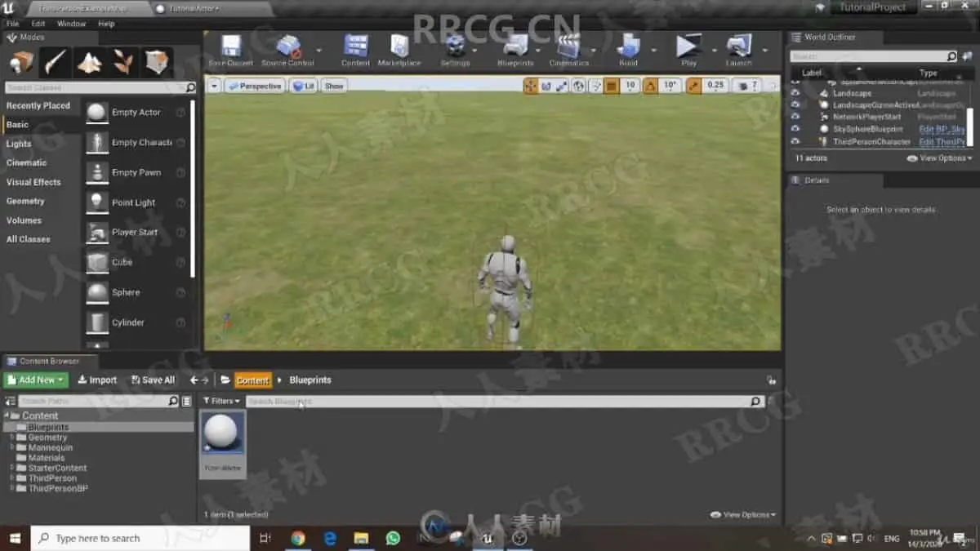This screenshot has height=551, width=980.
Task: Open Filters dropdown in Content Browser
Action: [x=221, y=401]
